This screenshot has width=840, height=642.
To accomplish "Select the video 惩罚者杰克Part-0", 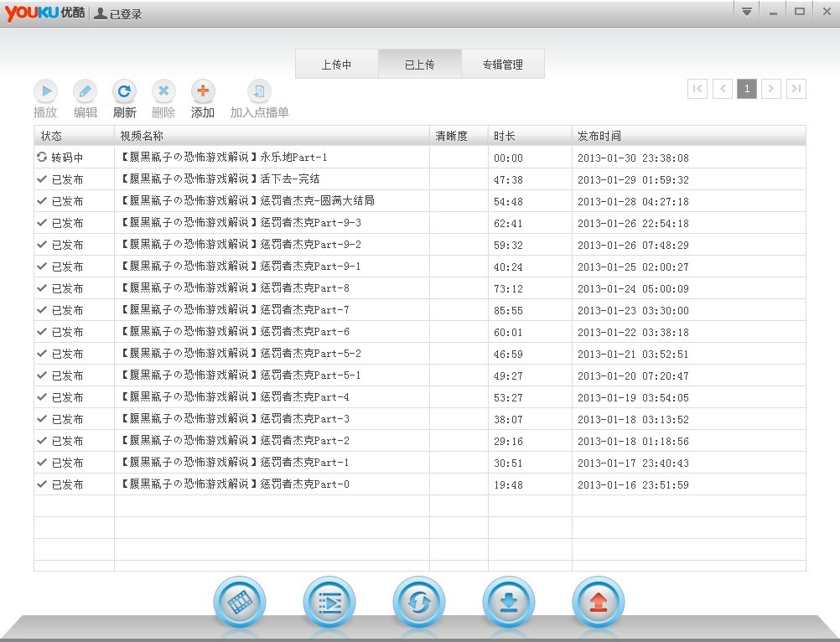I will pyautogui.click(x=235, y=484).
